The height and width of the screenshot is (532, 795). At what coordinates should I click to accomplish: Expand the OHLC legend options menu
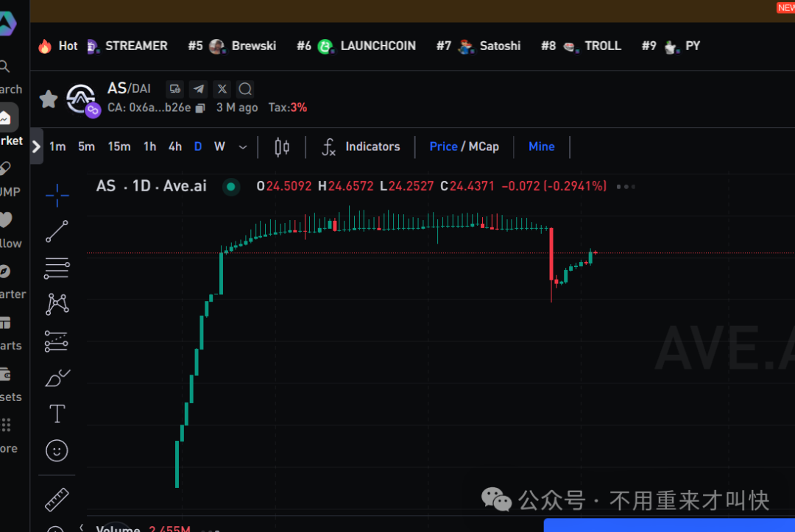click(x=625, y=187)
